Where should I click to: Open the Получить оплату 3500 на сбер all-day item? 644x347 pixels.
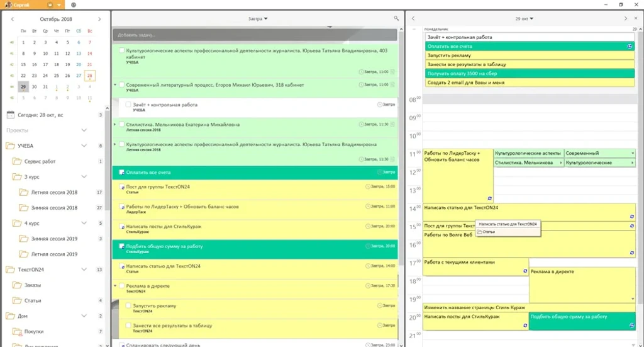click(x=530, y=74)
